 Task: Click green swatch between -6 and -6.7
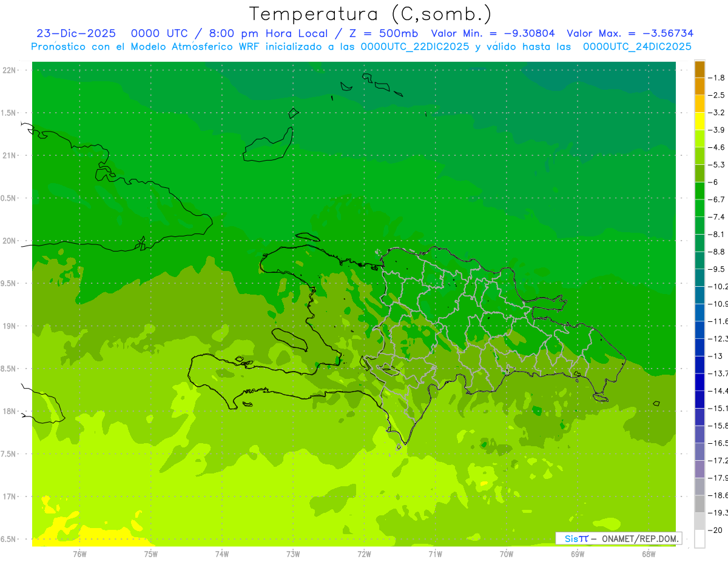699,191
